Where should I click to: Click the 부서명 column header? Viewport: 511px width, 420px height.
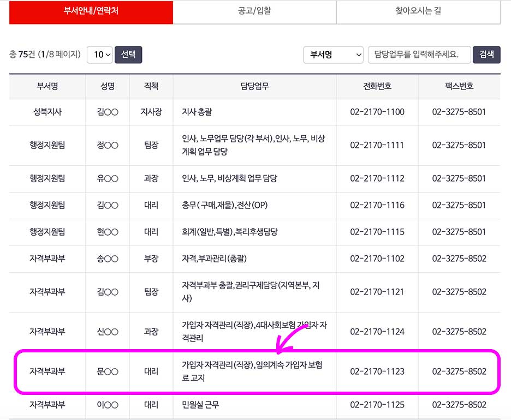pos(46,87)
